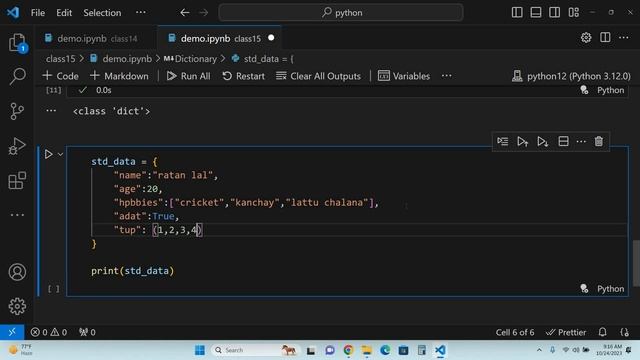Click the python command center search box
640x360 pixels.
coord(341,13)
